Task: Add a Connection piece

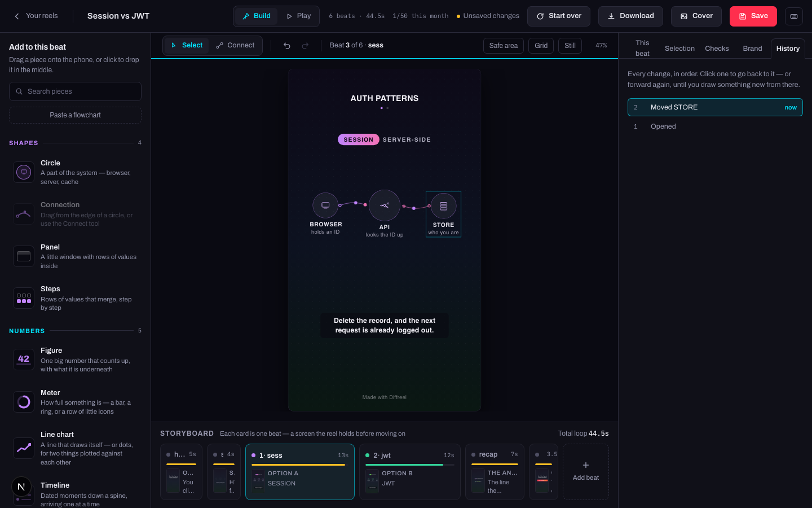Action: (x=76, y=214)
